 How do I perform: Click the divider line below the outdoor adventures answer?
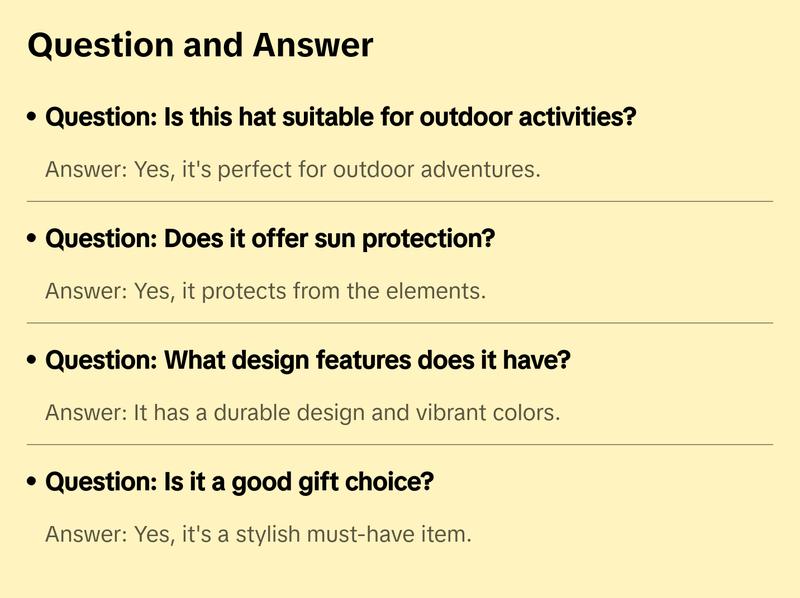pos(400,201)
